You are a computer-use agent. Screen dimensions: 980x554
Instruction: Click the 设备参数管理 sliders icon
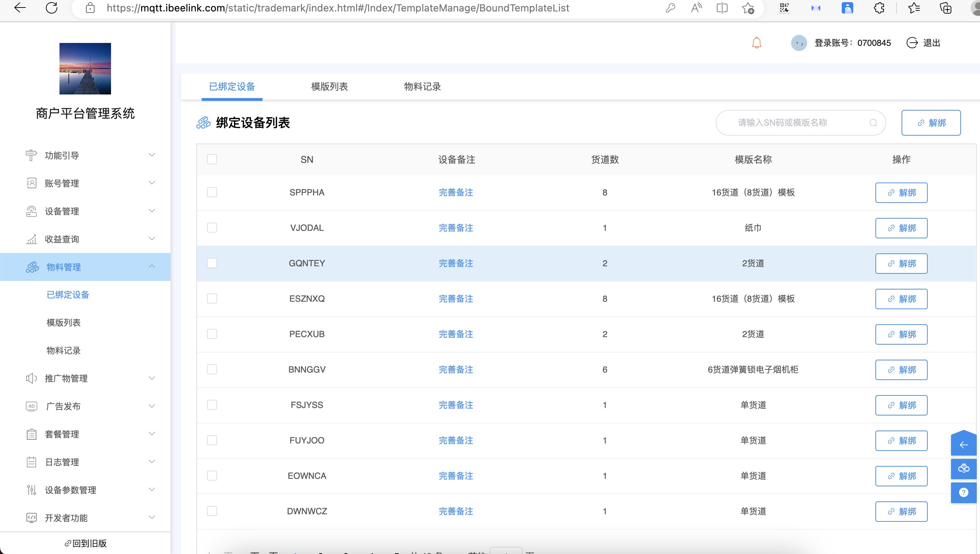(31, 490)
